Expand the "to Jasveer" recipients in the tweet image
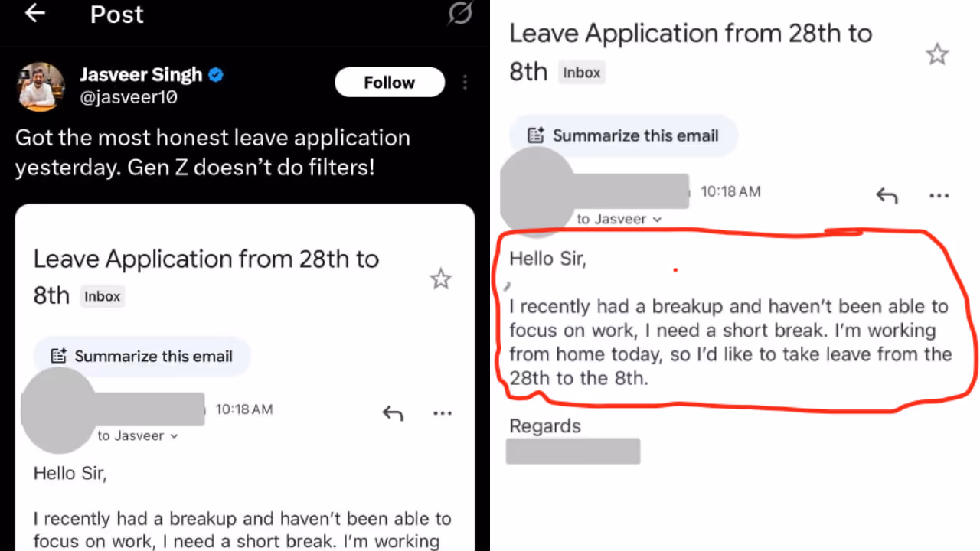 [x=138, y=436]
